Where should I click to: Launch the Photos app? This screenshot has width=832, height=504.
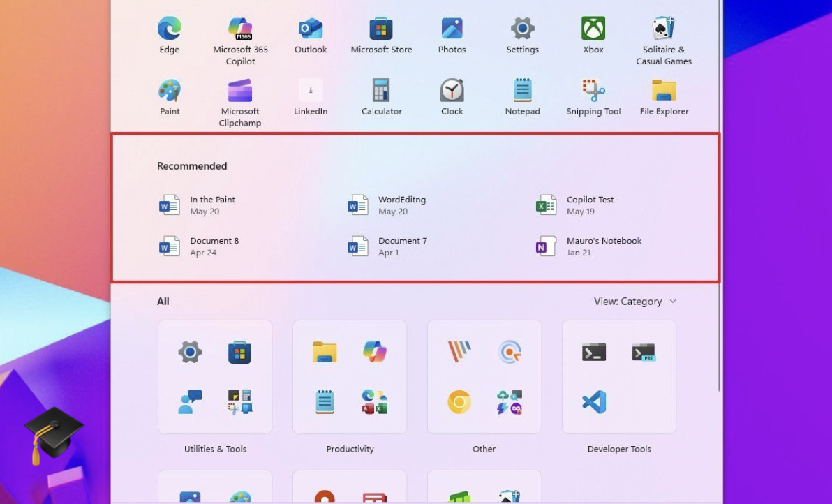point(452,35)
